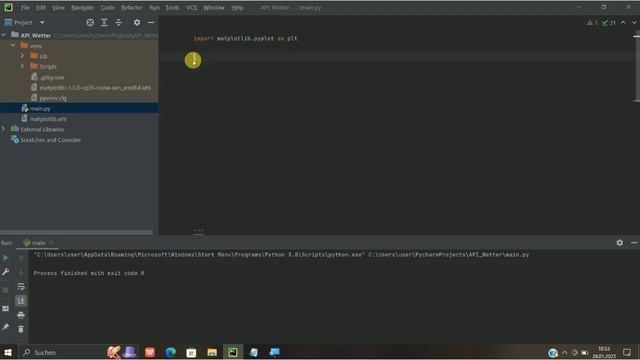
Task: Click editor vertical scrollbar
Action: [636, 67]
